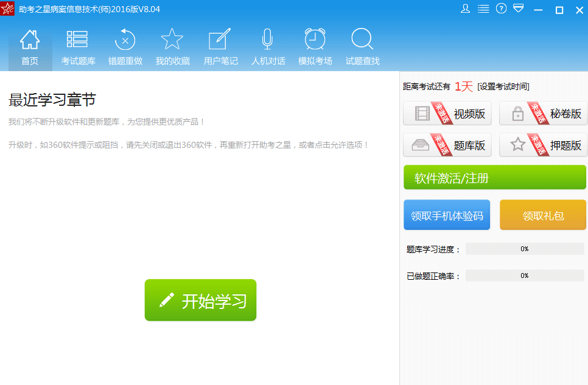The height and width of the screenshot is (385, 588).
Task: Open the list menu icon in title bar
Action: pos(483,9)
